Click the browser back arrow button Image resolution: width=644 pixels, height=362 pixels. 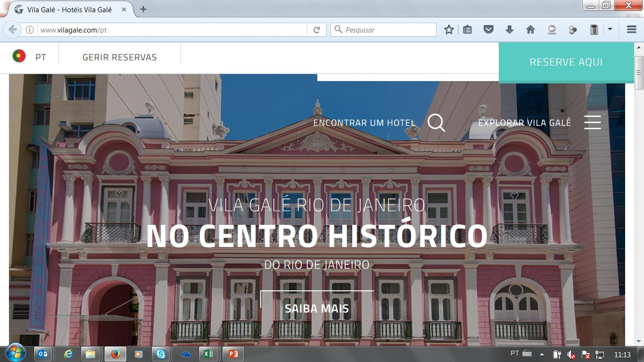coord(12,30)
